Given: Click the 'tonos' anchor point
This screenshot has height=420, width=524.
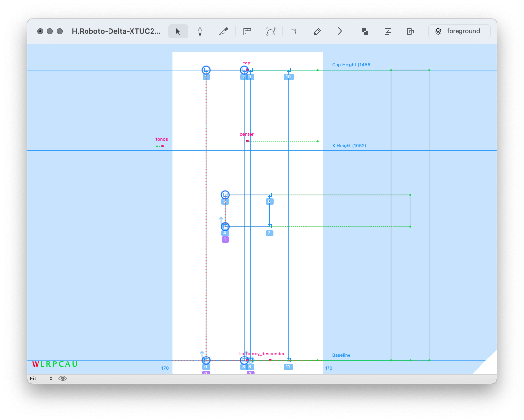Looking at the screenshot, I should (x=162, y=146).
